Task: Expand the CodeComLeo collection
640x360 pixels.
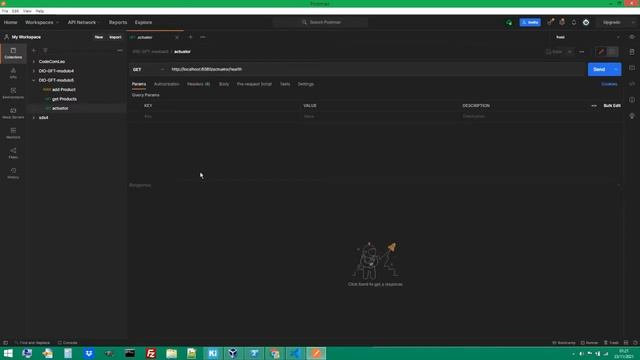Action: pyautogui.click(x=34, y=62)
